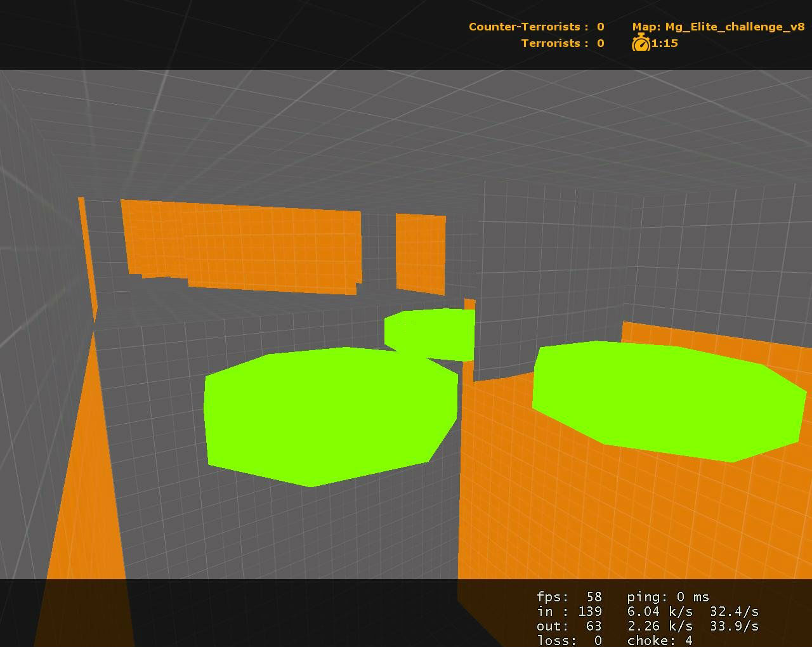Click the 32.4/s update rate value

pos(734,611)
